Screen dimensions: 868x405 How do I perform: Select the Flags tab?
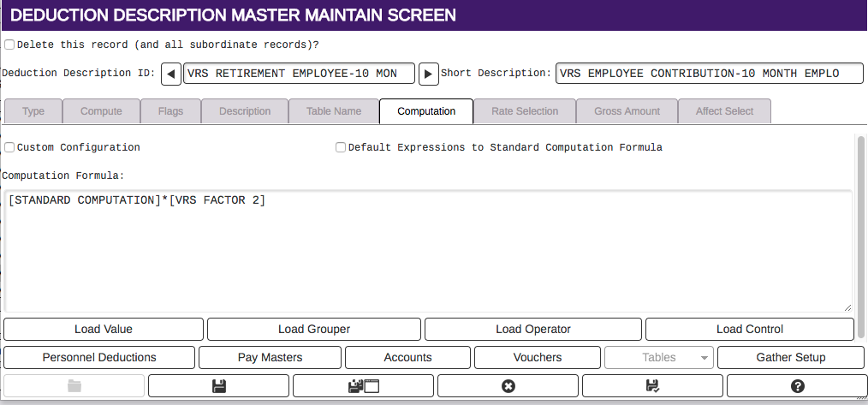[x=170, y=110]
